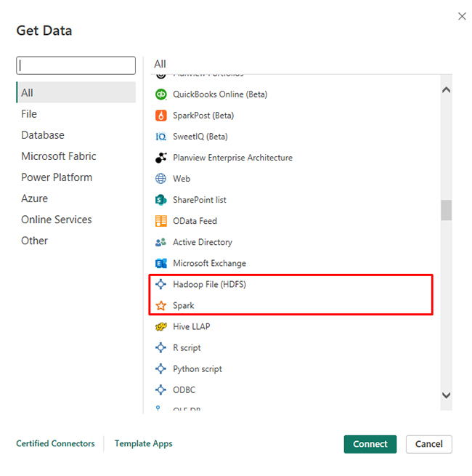The width and height of the screenshot is (472, 476).
Task: Select SharePoint list label
Action: click(200, 200)
